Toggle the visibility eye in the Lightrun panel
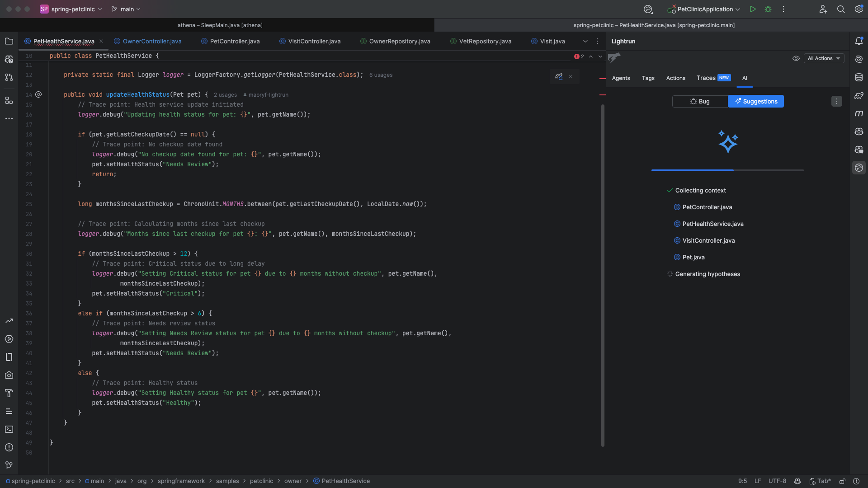 pyautogui.click(x=796, y=58)
